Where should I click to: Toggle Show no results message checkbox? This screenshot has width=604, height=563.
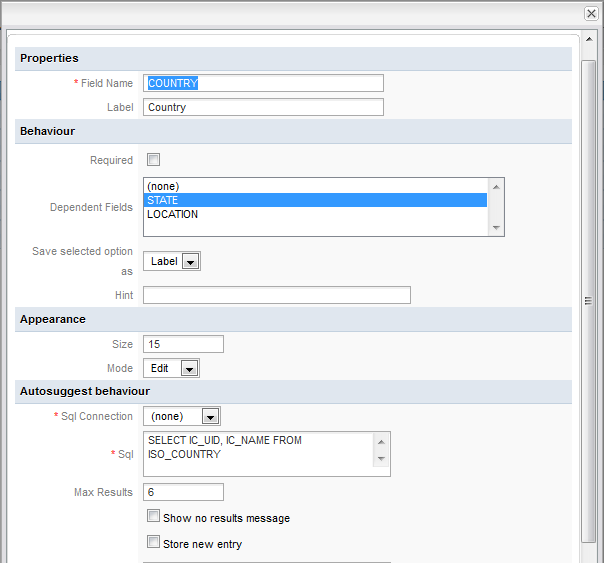tap(153, 517)
